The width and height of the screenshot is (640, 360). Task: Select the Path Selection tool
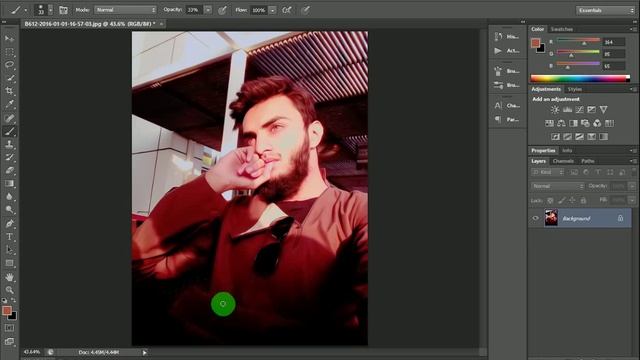click(9, 250)
